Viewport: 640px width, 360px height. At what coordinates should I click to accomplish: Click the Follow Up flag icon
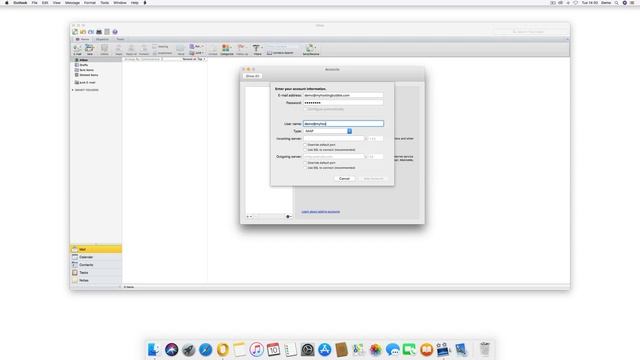point(242,49)
